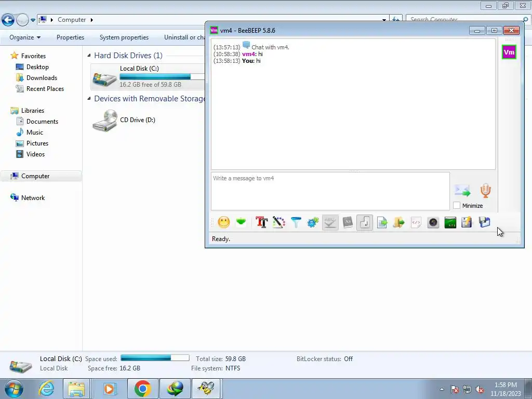Go back with Explorer back arrow button
532x399 pixels.
(8, 20)
